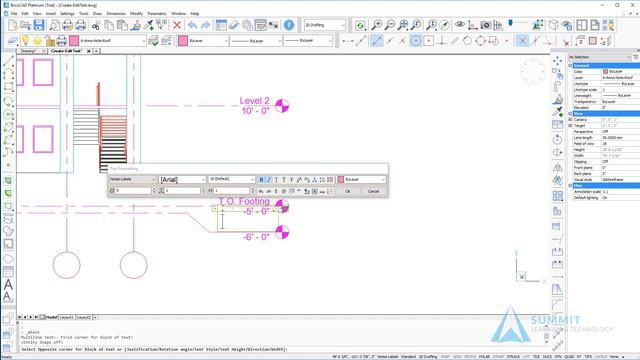Toggle Bold in Text Formatting

261,180
